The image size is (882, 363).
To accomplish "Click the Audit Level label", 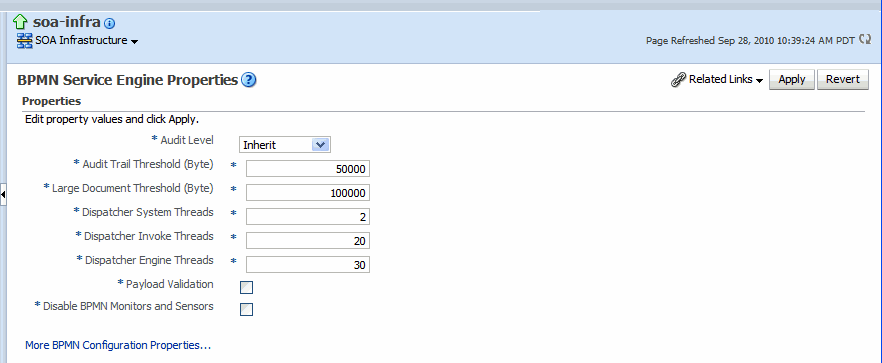I will tap(187, 140).
